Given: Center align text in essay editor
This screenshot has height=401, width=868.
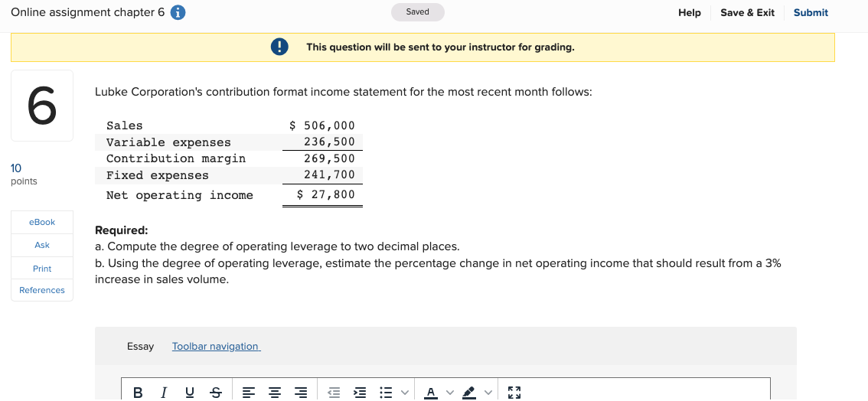Looking at the screenshot, I should tap(275, 393).
